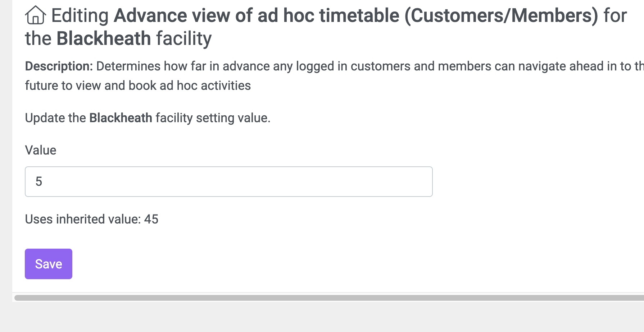Click bold "Blackheath" in the update sentence
Screen dimensions: 644x332
pyautogui.click(x=121, y=118)
